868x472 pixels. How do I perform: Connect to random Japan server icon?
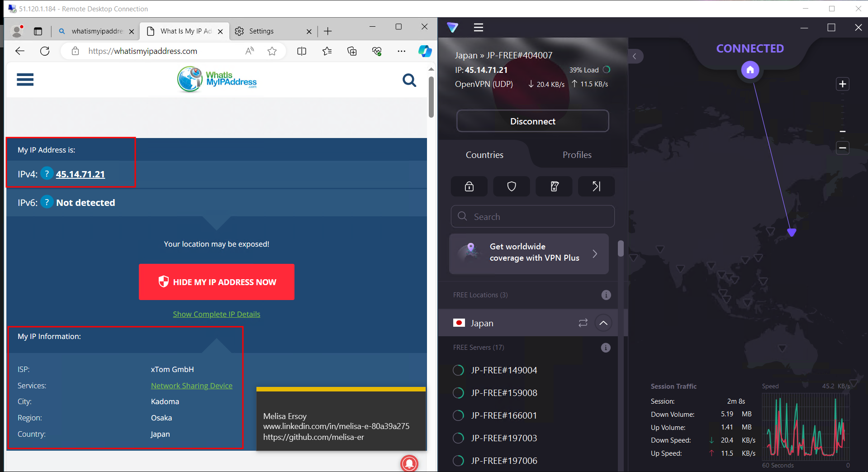coord(583,323)
